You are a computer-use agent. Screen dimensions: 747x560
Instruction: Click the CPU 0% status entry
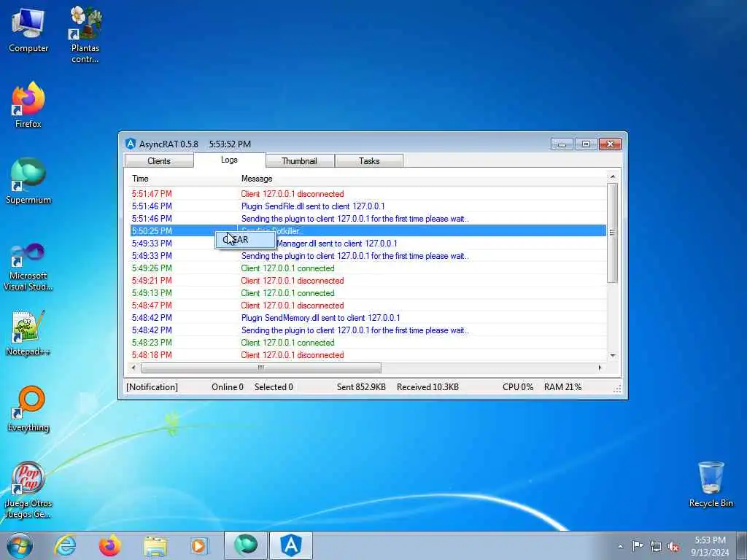click(518, 387)
